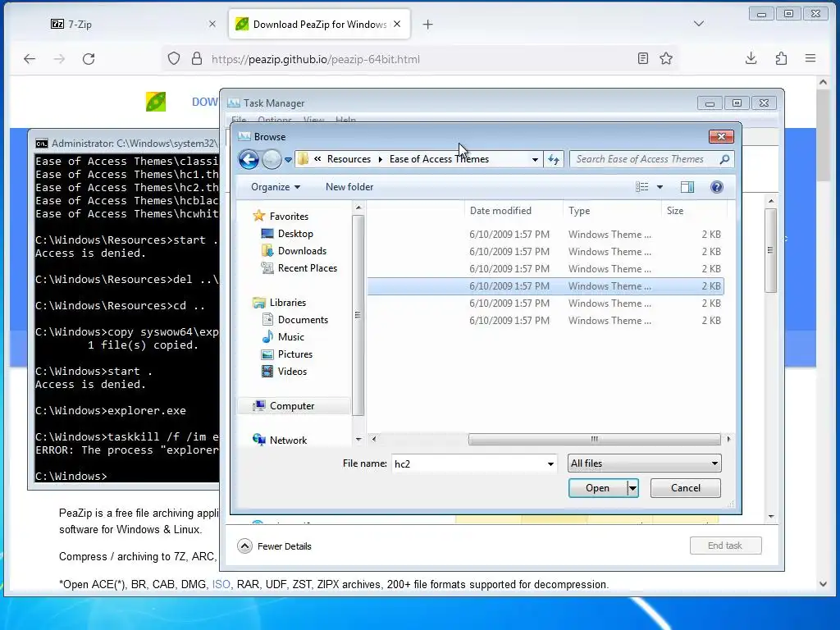Viewport: 840px width, 630px height.
Task: Toggle Reader View in the Firefox address bar
Action: tap(643, 59)
